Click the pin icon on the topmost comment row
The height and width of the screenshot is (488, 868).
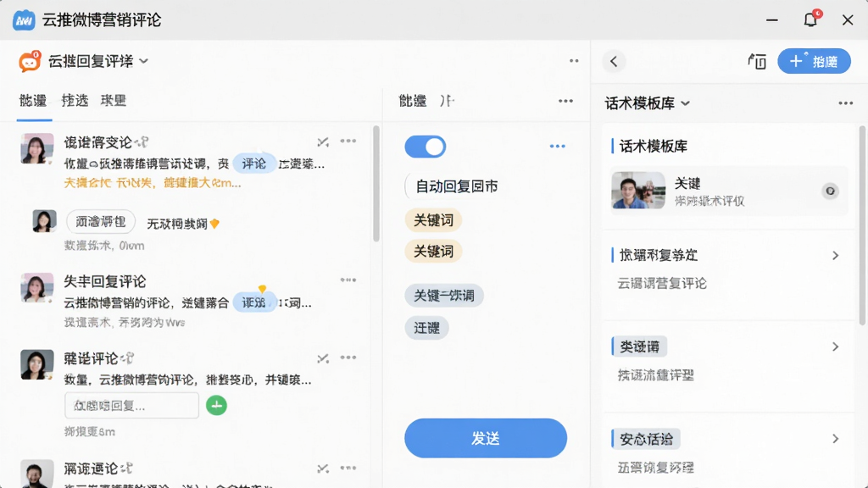coord(323,142)
